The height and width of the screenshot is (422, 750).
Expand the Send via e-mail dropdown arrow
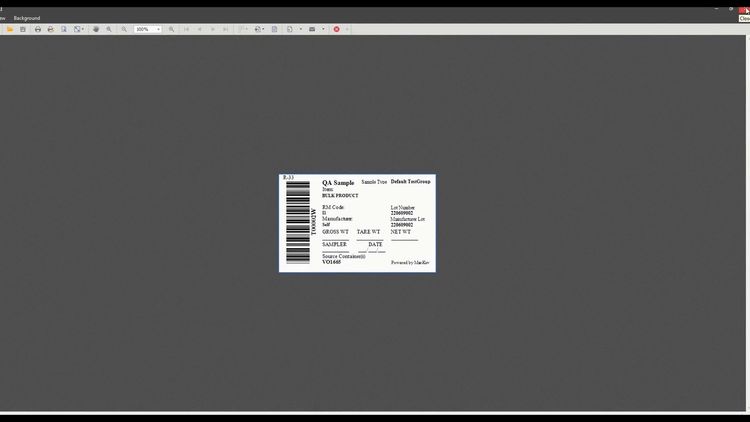click(323, 29)
